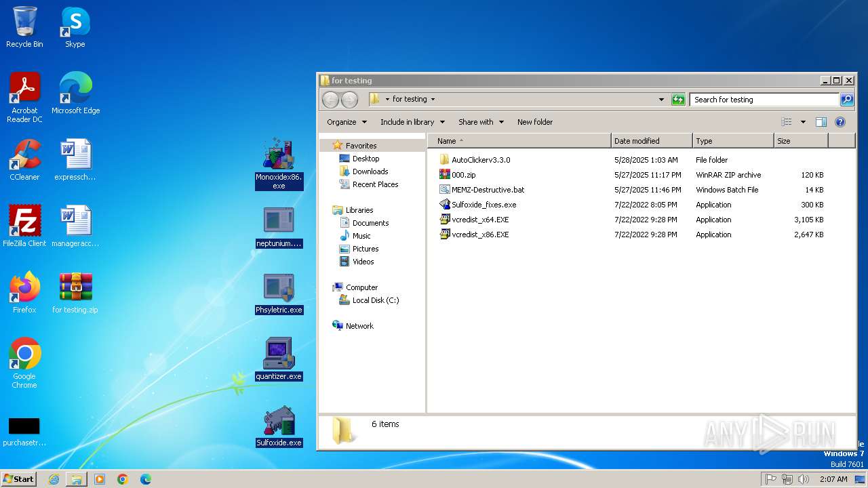Open the Share with dropdown

click(481, 122)
